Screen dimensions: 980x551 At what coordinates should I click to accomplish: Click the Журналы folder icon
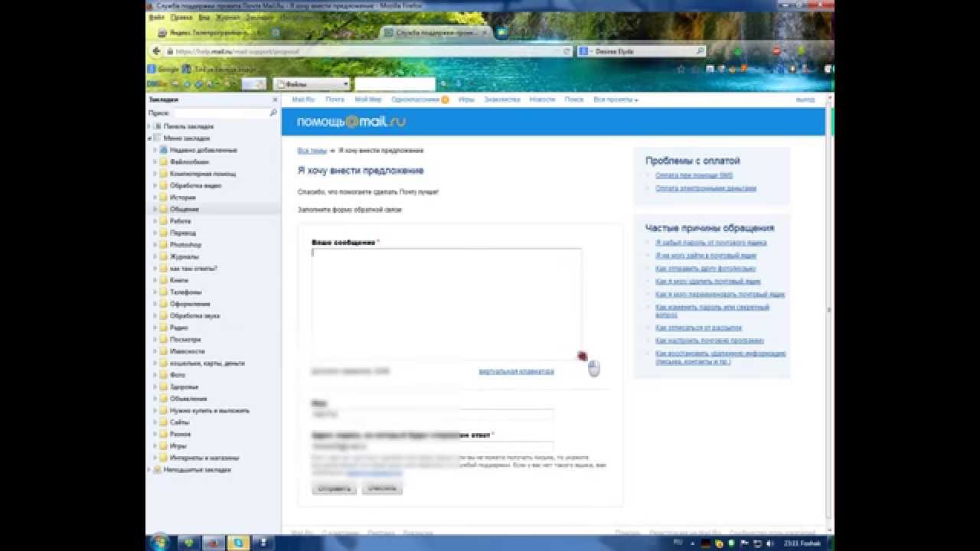coord(163,256)
